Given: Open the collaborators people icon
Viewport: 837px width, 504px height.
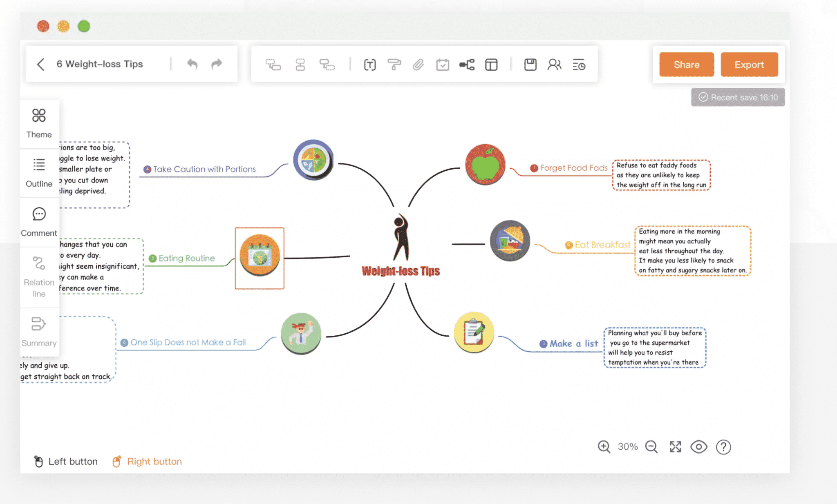Looking at the screenshot, I should pos(554,65).
